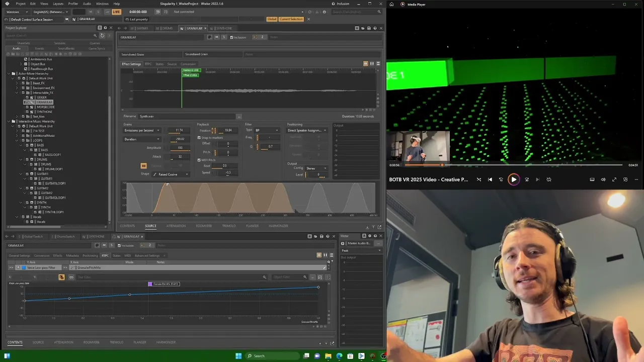Open the Duration dropdown in Grains section
Image resolution: width=644 pixels, height=362 pixels.
[x=142, y=139]
